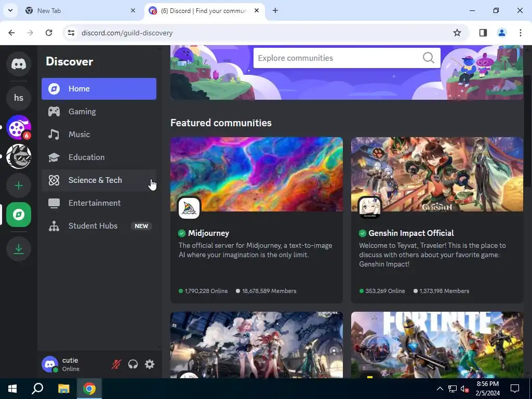532x399 pixels.
Task: Select the Home item in Discover
Action: (x=99, y=89)
